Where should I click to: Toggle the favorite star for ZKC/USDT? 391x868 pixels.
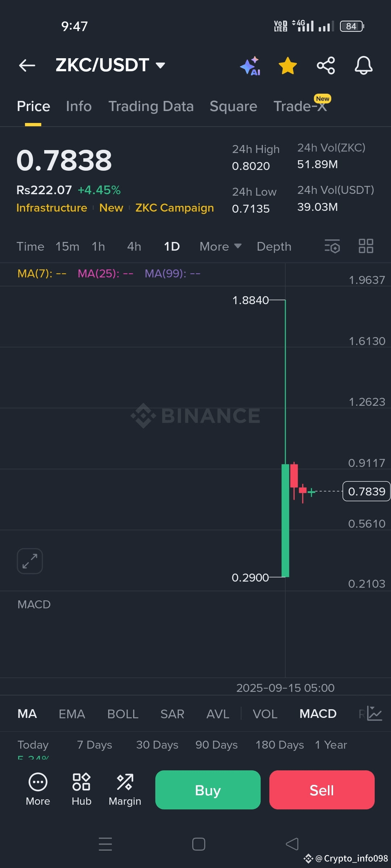288,65
